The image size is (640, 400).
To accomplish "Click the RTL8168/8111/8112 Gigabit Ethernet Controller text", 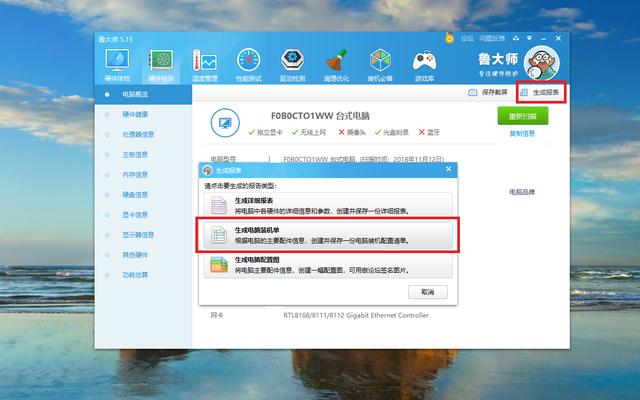I will [356, 315].
